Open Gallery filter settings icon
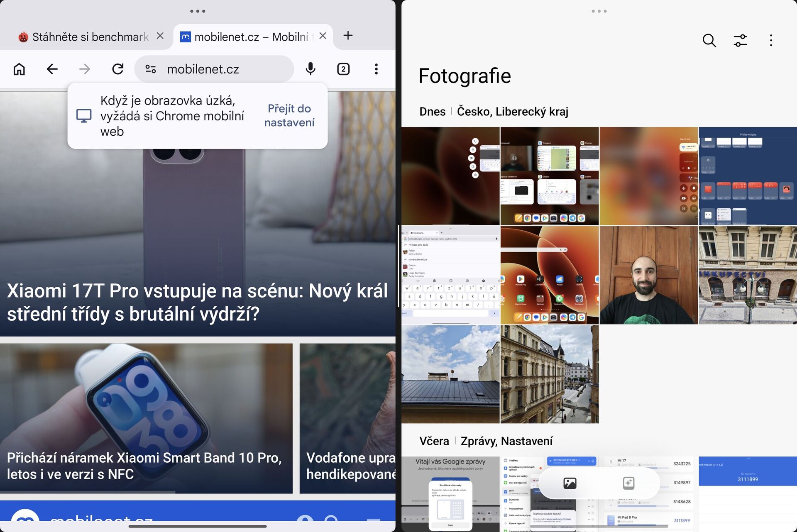Image resolution: width=797 pixels, height=532 pixels. pyautogui.click(x=740, y=40)
